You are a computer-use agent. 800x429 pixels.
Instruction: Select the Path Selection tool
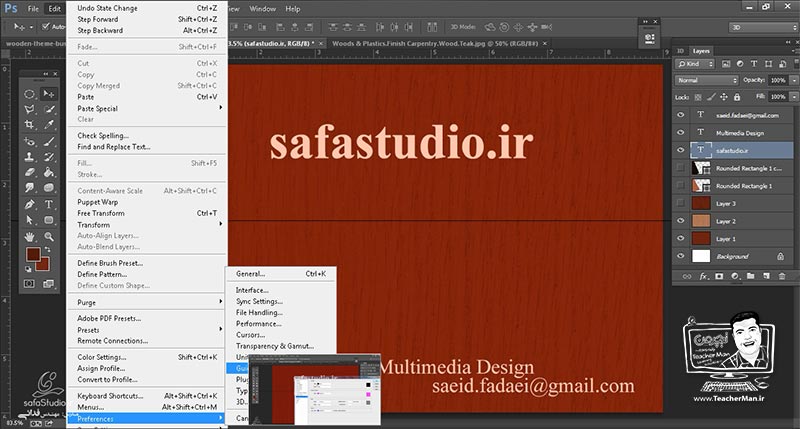pos(30,220)
